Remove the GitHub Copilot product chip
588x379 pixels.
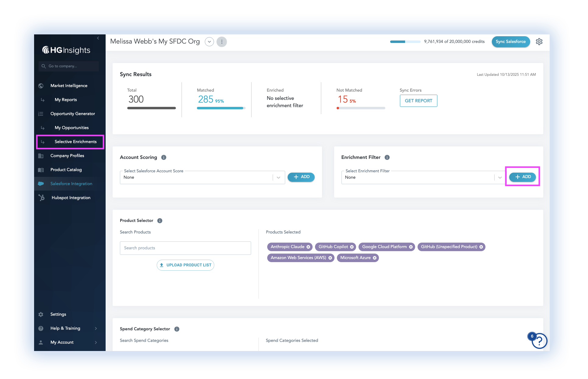(352, 247)
